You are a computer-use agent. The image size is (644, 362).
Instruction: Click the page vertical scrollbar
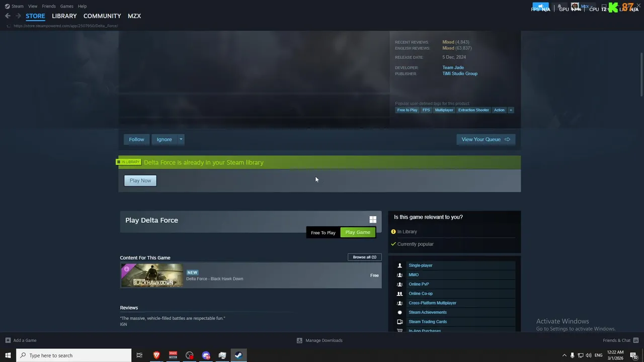click(x=641, y=75)
